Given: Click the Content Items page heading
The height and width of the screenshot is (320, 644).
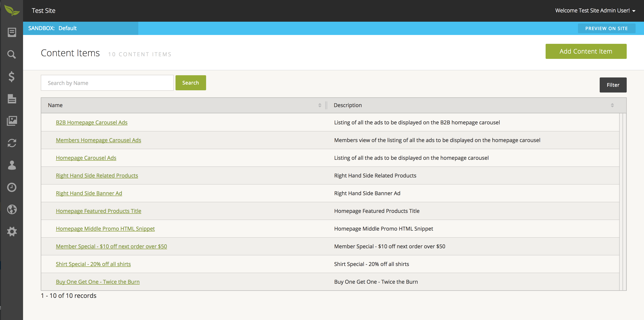Looking at the screenshot, I should tap(70, 53).
